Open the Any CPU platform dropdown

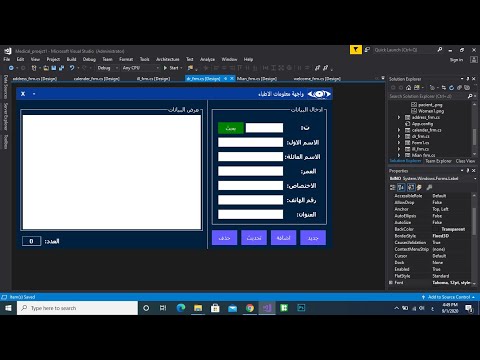tap(140, 68)
